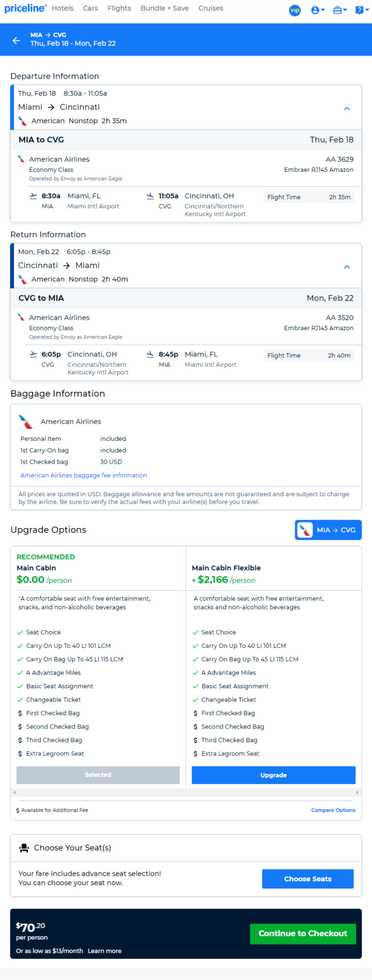Click the Choose Seats button
Viewport: 372px width, 980px height.
(308, 879)
